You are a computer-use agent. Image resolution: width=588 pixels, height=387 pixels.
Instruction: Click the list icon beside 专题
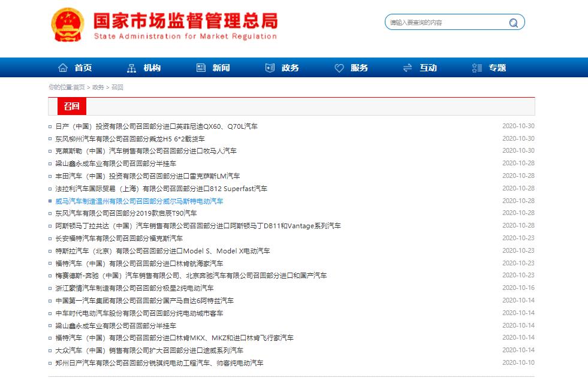pyautogui.click(x=477, y=68)
